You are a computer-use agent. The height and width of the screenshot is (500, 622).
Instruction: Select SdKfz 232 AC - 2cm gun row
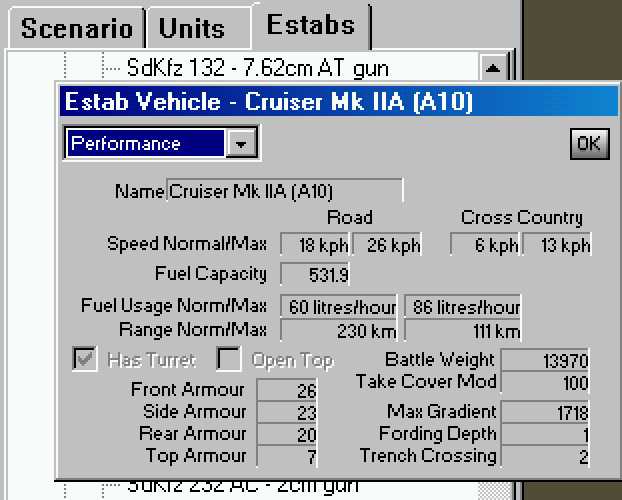(x=243, y=487)
